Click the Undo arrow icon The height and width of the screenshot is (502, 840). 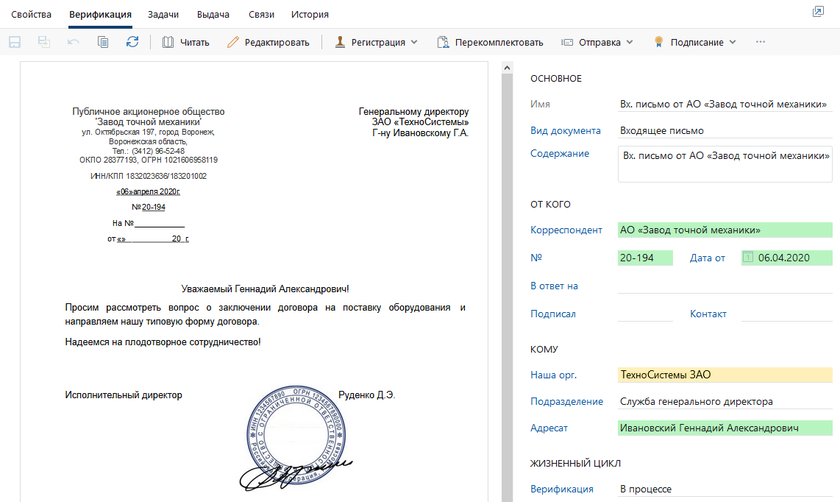click(x=73, y=42)
